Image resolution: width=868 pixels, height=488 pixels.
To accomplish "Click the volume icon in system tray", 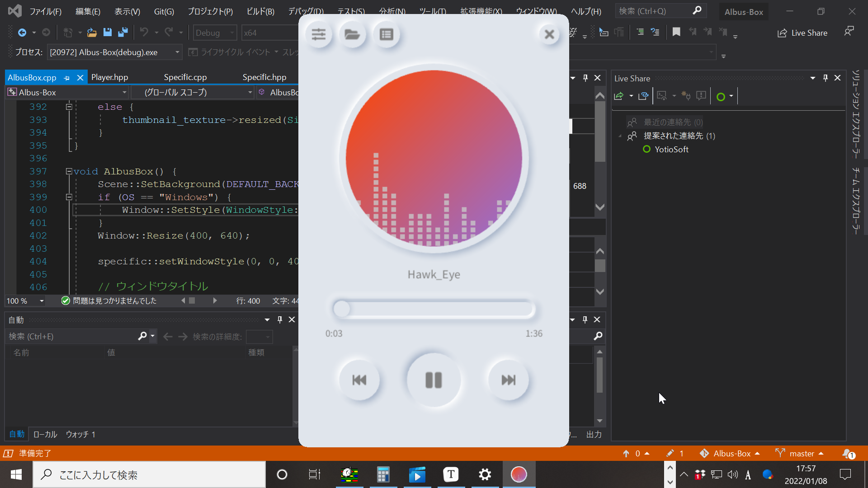I will pyautogui.click(x=732, y=474).
